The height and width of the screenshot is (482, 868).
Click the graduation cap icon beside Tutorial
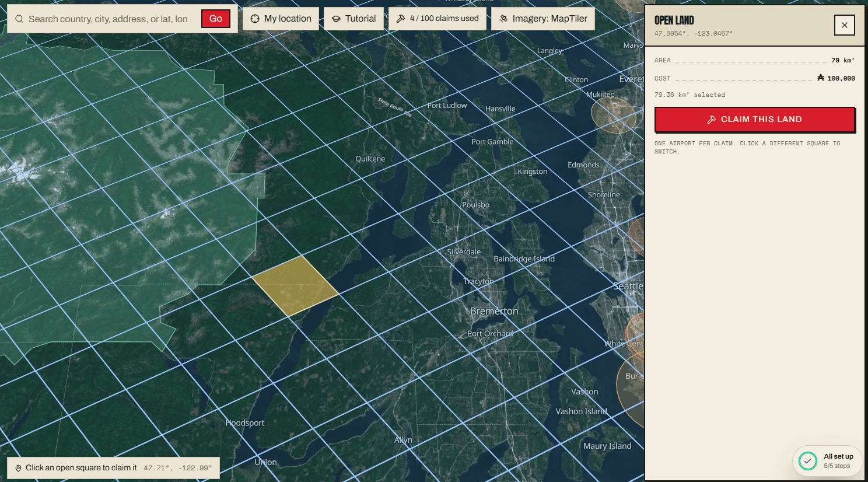pos(336,19)
